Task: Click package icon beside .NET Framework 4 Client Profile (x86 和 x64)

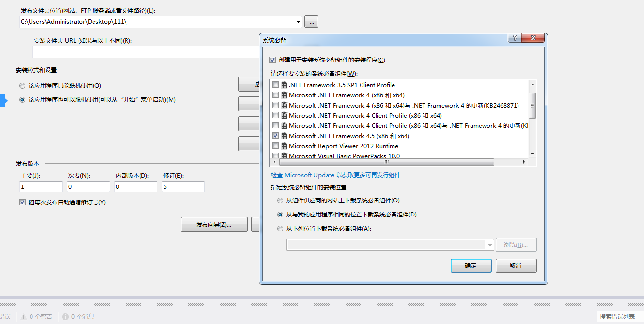Action: [x=284, y=115]
